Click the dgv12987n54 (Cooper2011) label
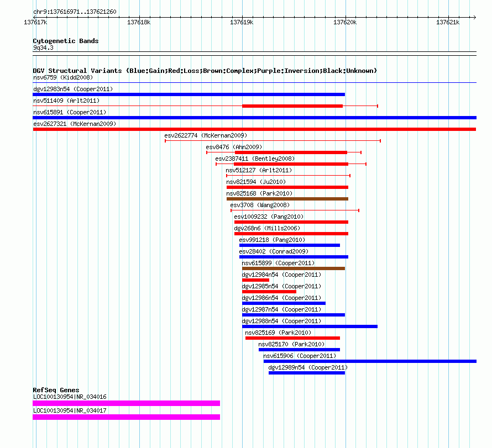Screen dimensions: 492x448 281,309
